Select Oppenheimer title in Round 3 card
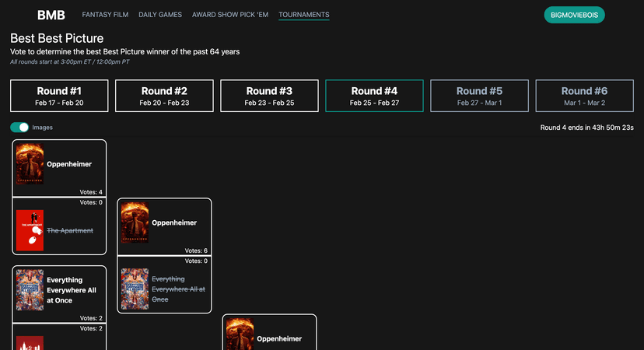This screenshot has height=350, width=644. (279, 338)
